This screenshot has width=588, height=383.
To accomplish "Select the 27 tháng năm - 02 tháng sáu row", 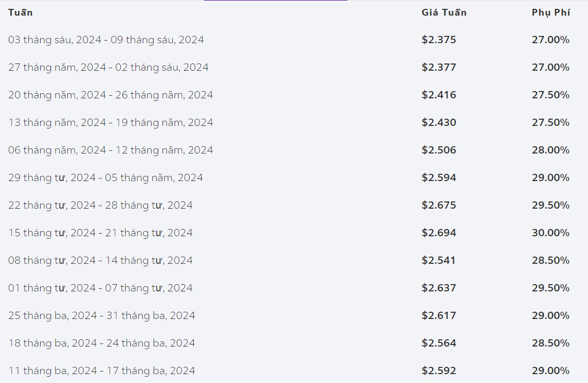I will click(x=294, y=68).
